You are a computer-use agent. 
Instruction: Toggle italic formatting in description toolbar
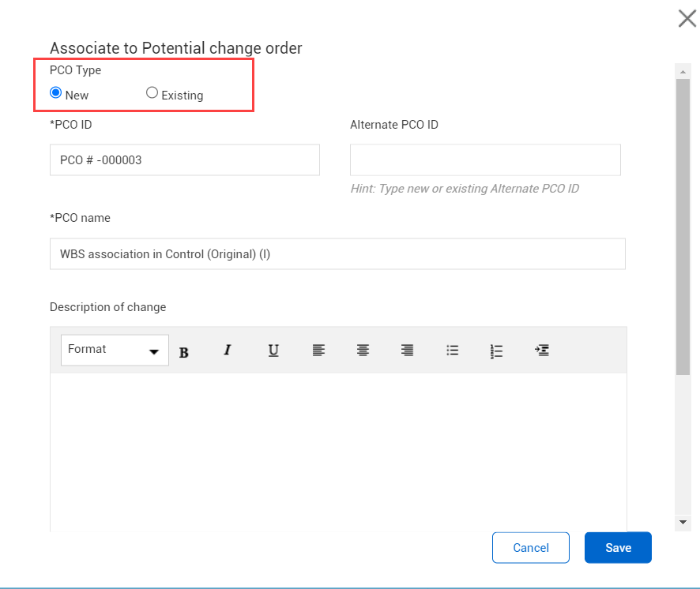tap(228, 350)
